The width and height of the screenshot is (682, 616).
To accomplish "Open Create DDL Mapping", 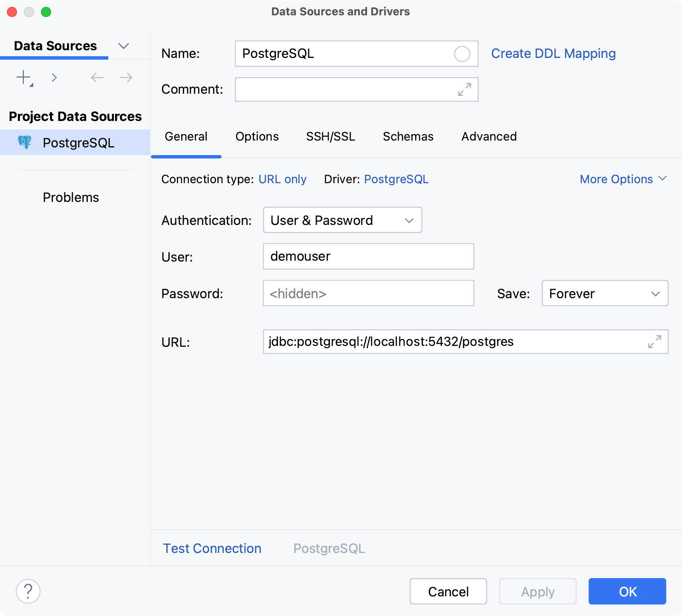I will (553, 53).
